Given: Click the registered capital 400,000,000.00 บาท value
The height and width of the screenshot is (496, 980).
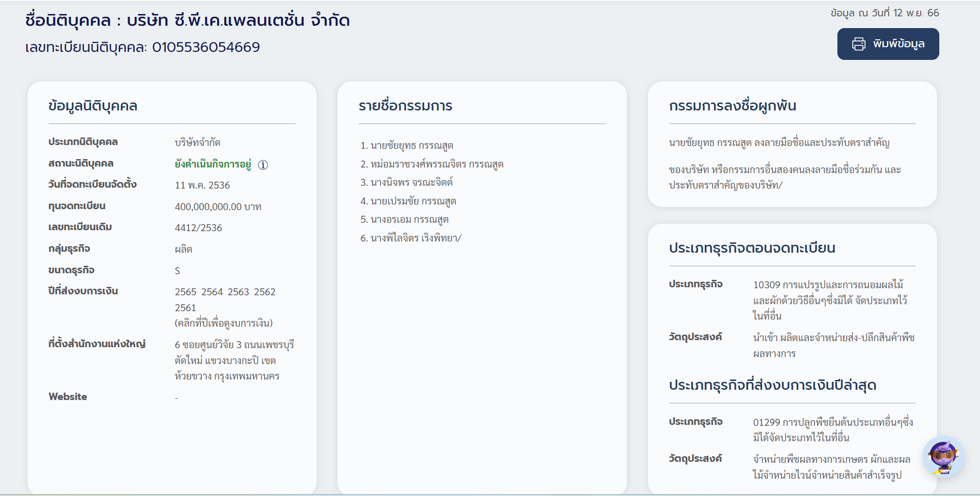Looking at the screenshot, I should coord(218,207).
